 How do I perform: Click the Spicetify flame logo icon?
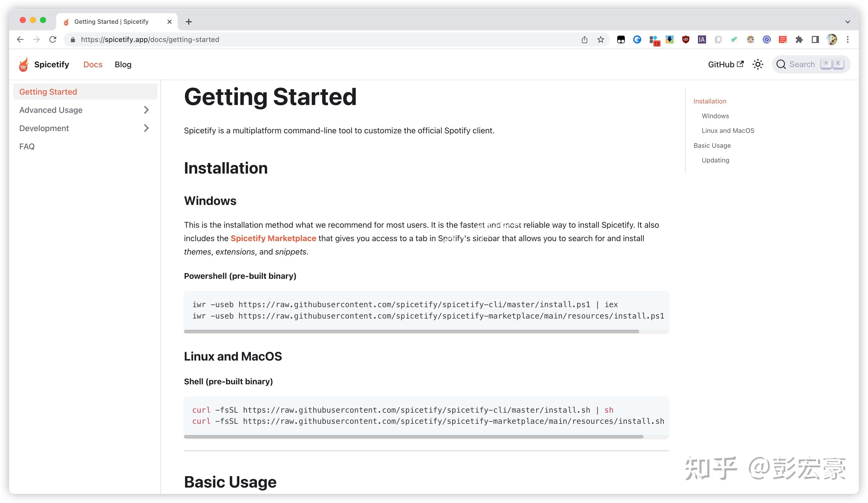tap(24, 64)
